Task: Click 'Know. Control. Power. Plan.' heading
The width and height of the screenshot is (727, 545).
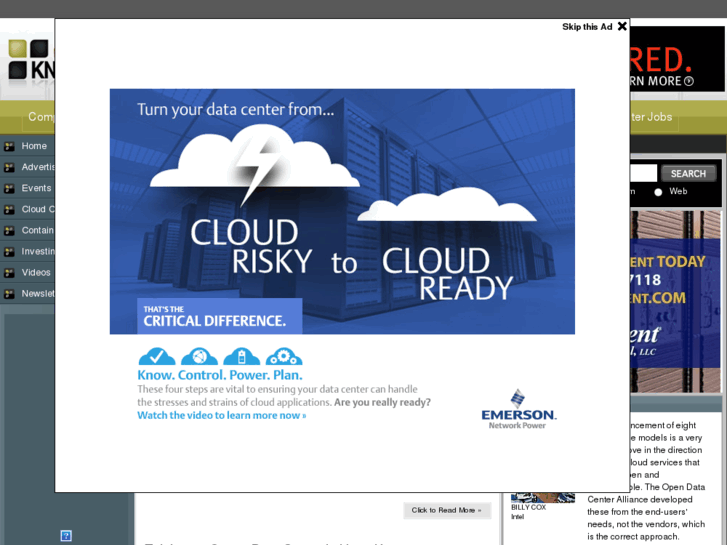Action: 220,375
